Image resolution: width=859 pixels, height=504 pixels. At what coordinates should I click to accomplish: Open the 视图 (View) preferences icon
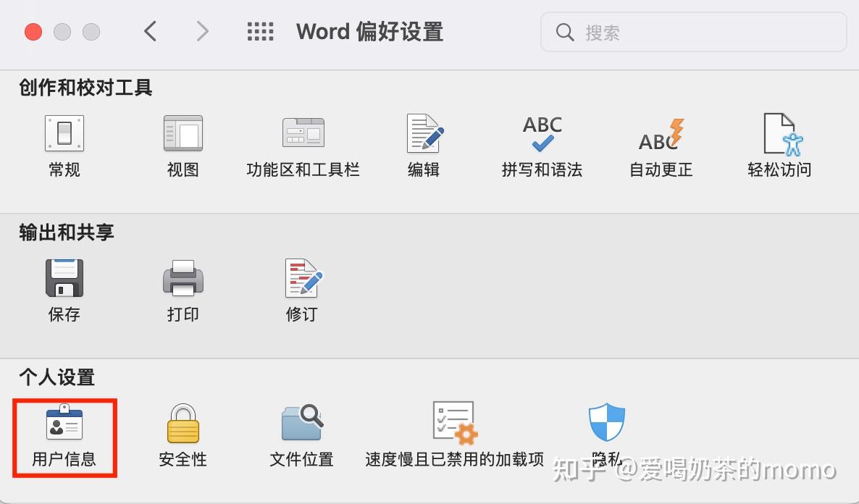click(x=183, y=133)
